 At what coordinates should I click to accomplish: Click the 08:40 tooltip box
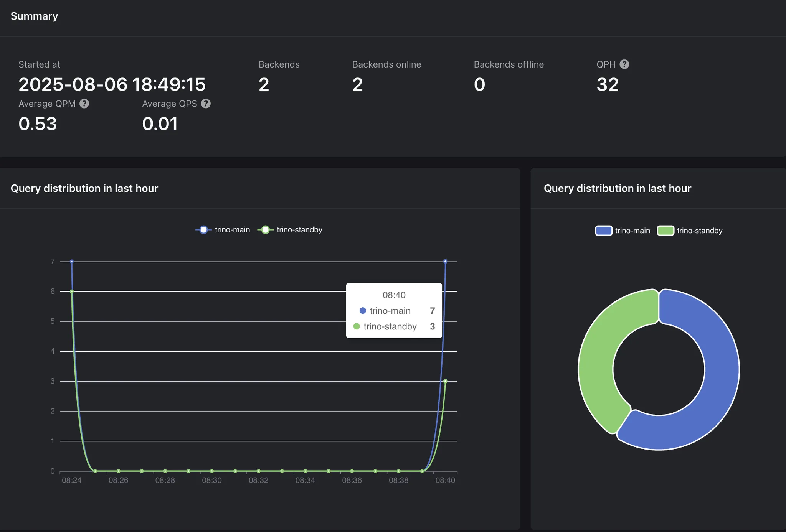coord(394,311)
